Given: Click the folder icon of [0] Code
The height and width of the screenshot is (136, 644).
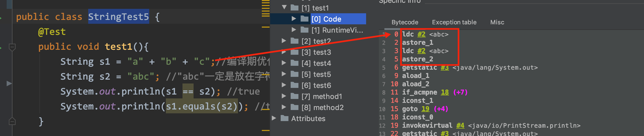Looking at the screenshot, I should point(305,19).
